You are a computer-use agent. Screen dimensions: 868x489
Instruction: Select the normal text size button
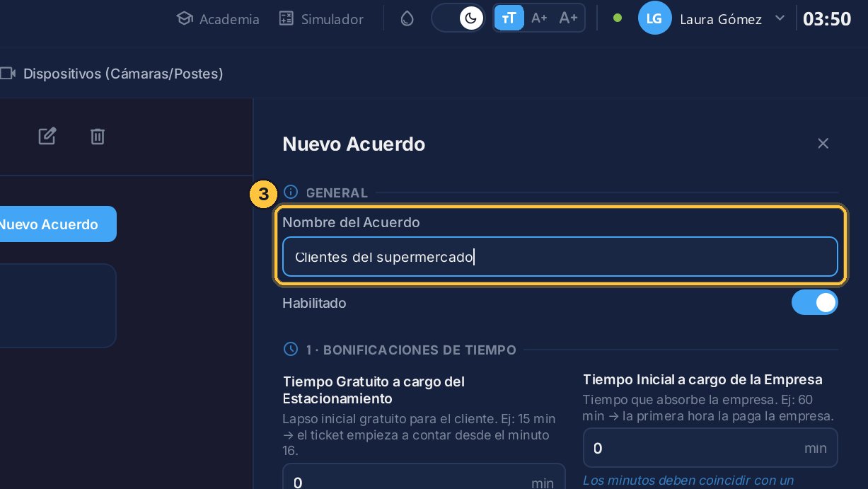509,18
